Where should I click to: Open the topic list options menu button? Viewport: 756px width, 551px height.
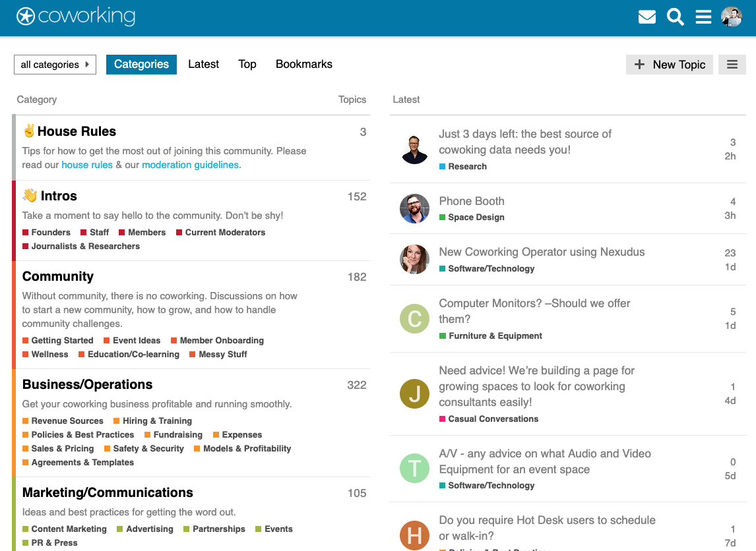(732, 65)
